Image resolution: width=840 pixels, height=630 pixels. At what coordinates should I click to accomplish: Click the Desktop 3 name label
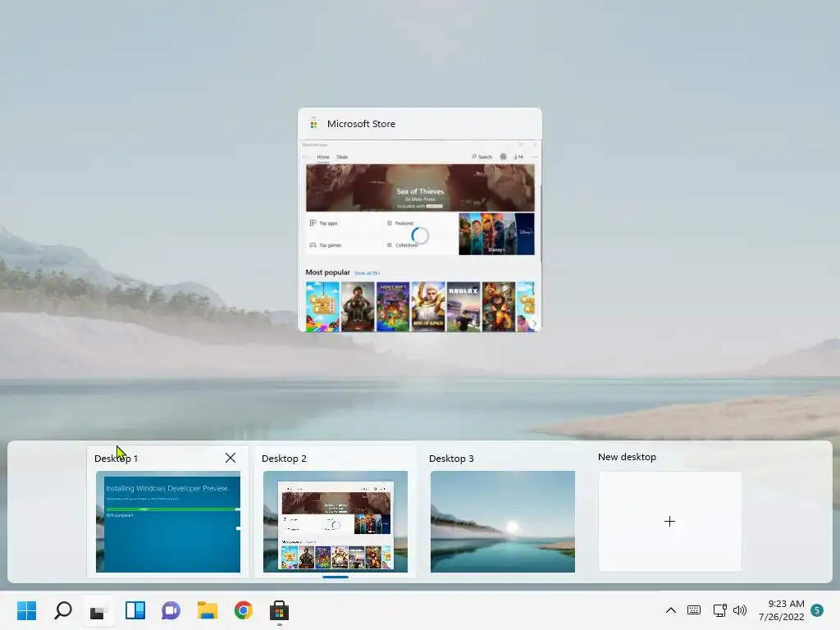[451, 459]
